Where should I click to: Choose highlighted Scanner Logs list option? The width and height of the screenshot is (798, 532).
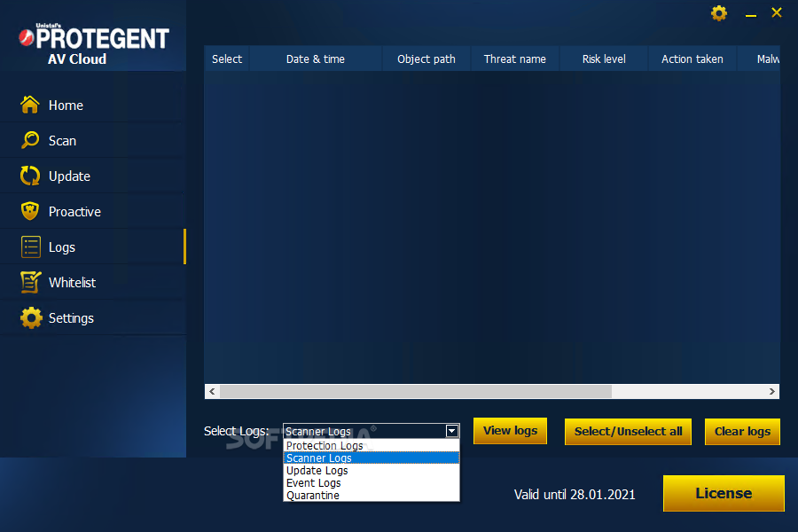tap(371, 458)
